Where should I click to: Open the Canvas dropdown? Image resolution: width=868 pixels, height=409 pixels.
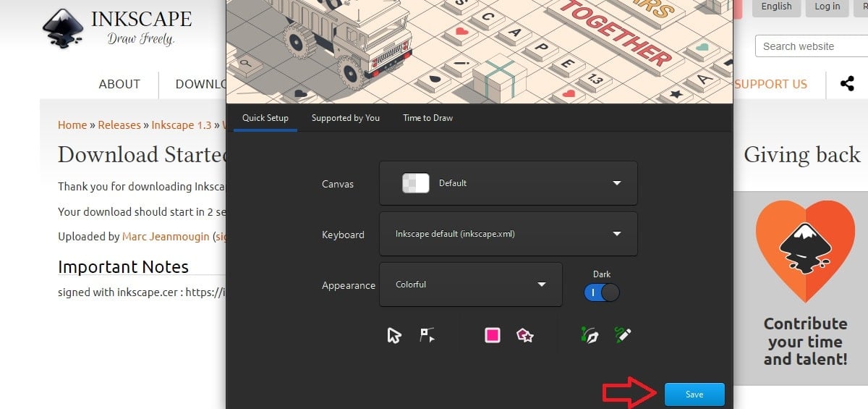coord(509,183)
